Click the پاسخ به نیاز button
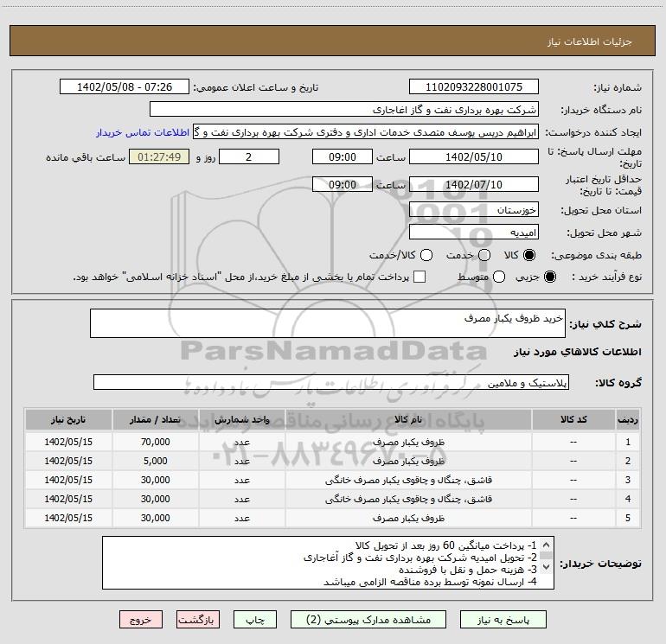This screenshot has height=644, width=666. coord(503,620)
